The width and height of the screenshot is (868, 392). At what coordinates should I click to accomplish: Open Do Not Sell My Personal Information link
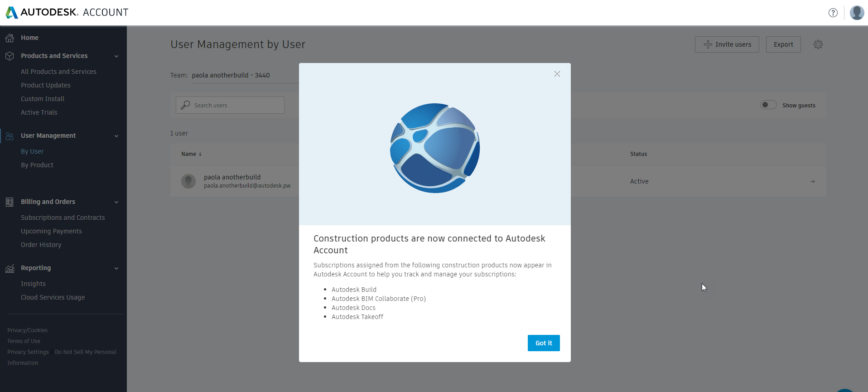click(x=62, y=358)
